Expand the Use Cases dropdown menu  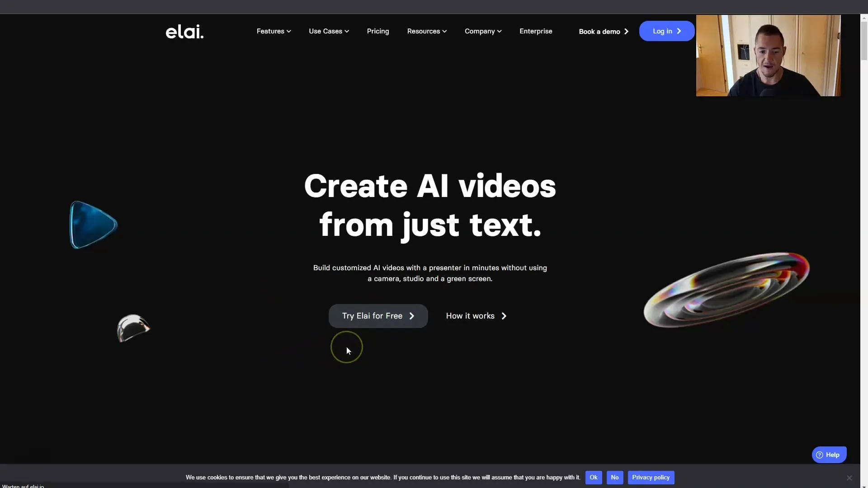pyautogui.click(x=329, y=31)
